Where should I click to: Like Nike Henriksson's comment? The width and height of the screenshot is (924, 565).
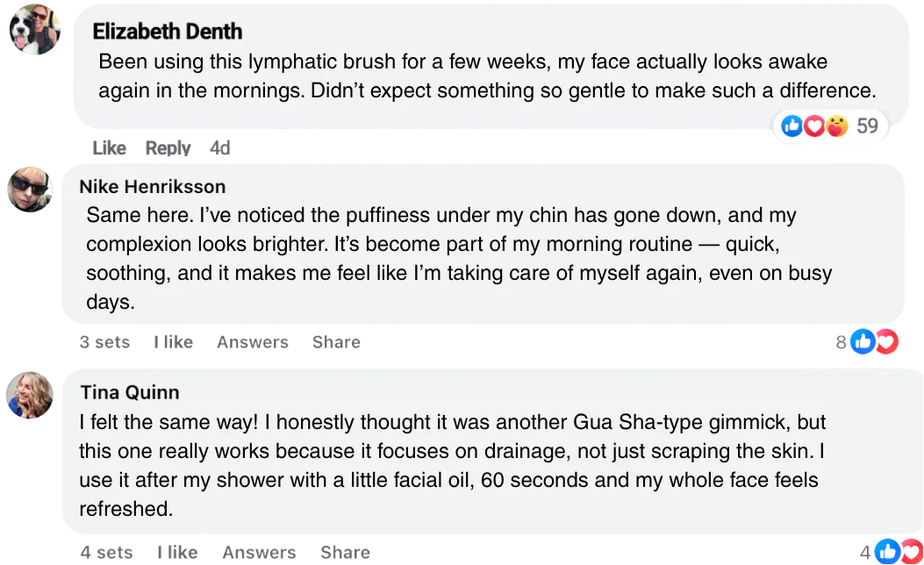point(175,342)
